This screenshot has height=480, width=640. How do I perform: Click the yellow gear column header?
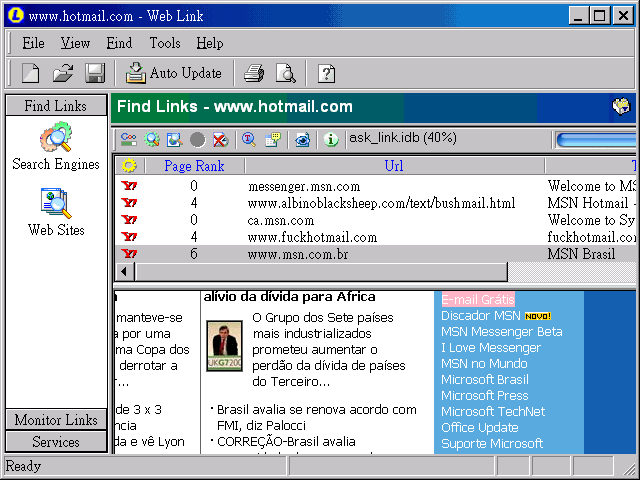(x=129, y=166)
